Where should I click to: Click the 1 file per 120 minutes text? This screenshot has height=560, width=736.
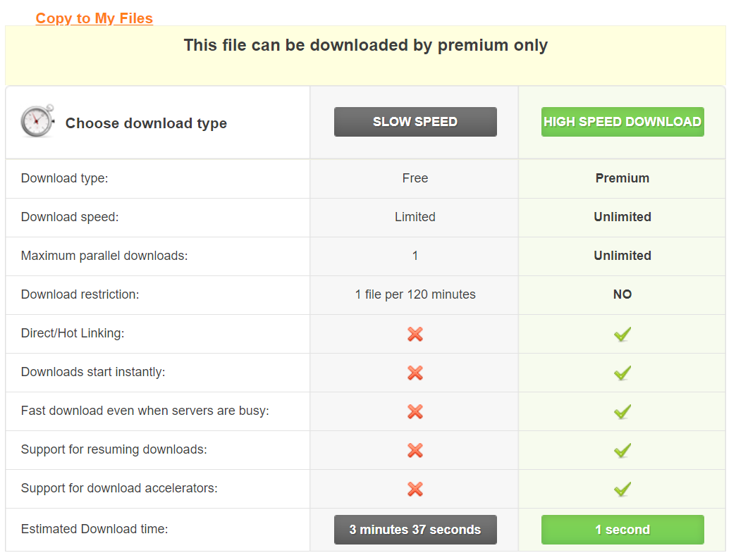[415, 294]
